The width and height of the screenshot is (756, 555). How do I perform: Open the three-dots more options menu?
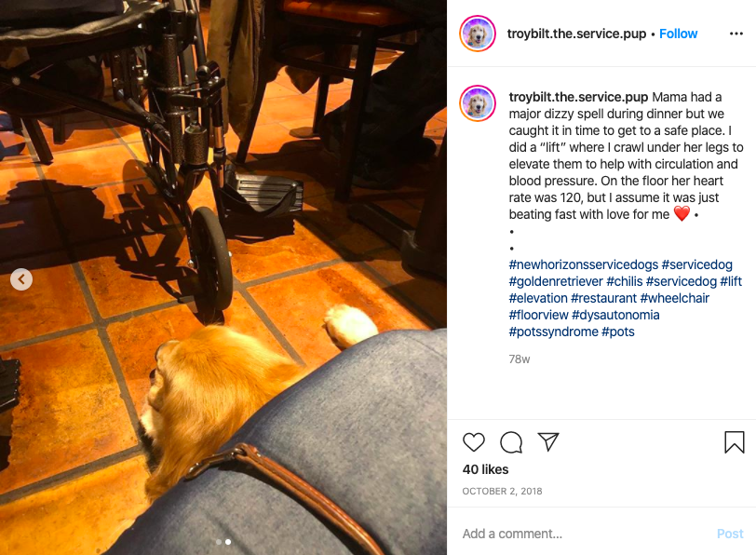[736, 34]
